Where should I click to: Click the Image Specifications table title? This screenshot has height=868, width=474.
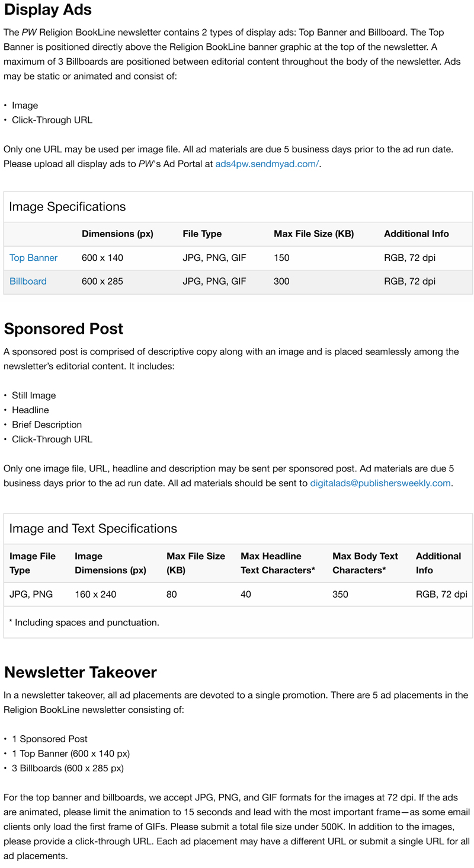(68, 207)
